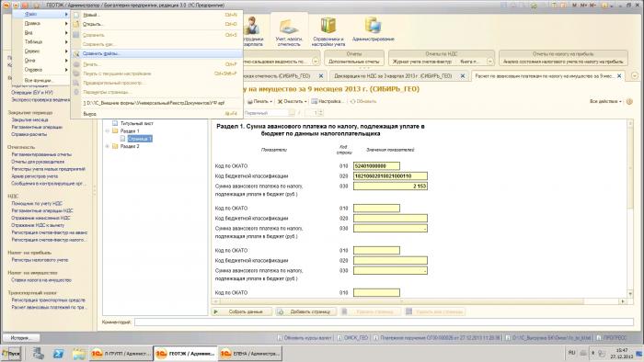Click first Код бюджетной классификации field

(390, 176)
